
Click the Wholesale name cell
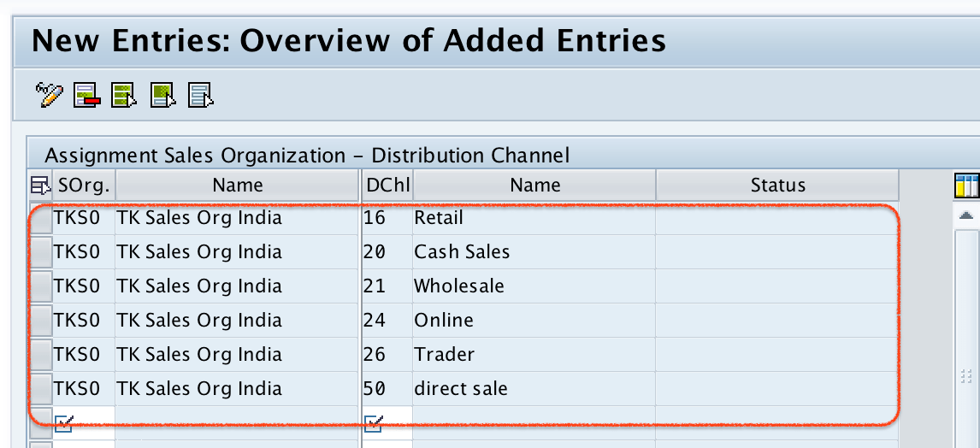[x=534, y=286]
